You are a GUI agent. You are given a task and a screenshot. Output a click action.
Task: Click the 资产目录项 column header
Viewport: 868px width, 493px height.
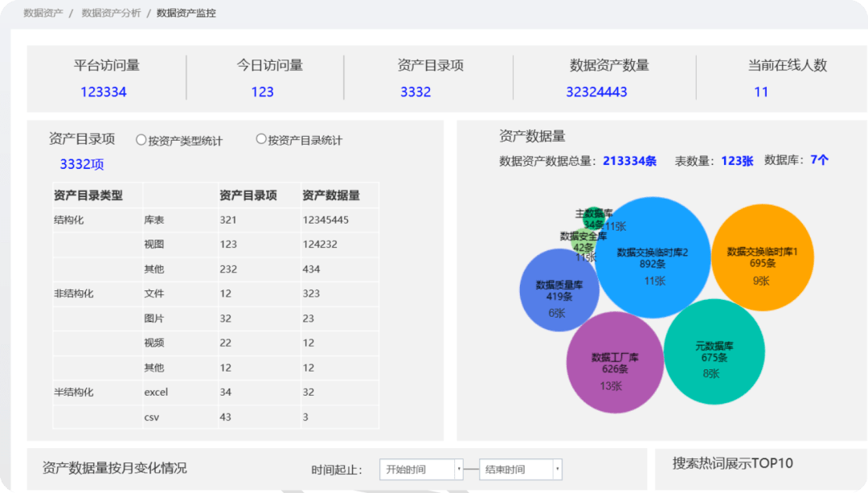pyautogui.click(x=248, y=195)
